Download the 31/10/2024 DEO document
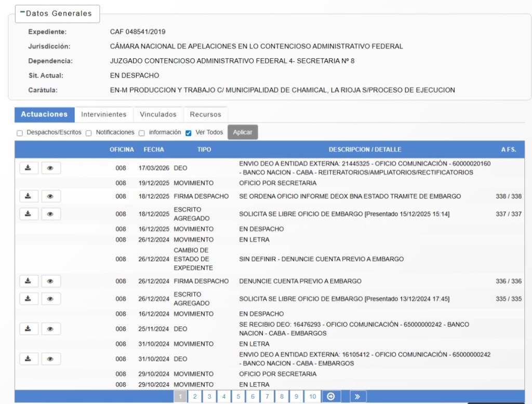Image resolution: width=532 pixels, height=404 pixels. point(29,358)
